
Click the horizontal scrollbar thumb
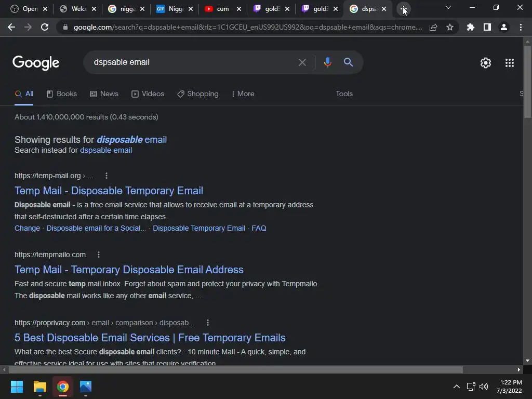235,369
